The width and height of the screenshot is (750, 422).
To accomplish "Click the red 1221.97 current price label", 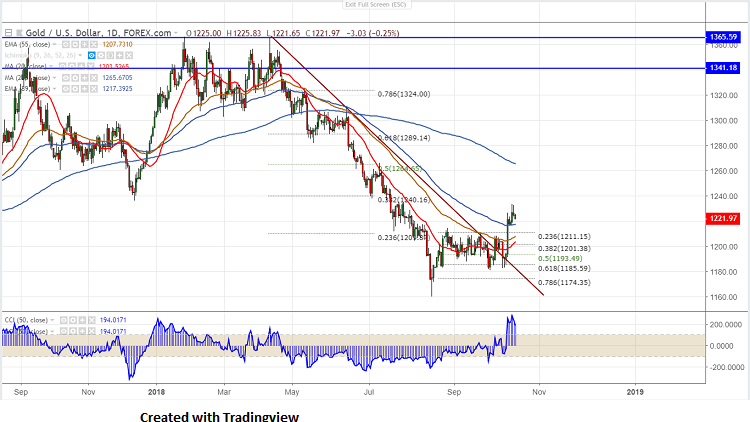I will [x=723, y=218].
